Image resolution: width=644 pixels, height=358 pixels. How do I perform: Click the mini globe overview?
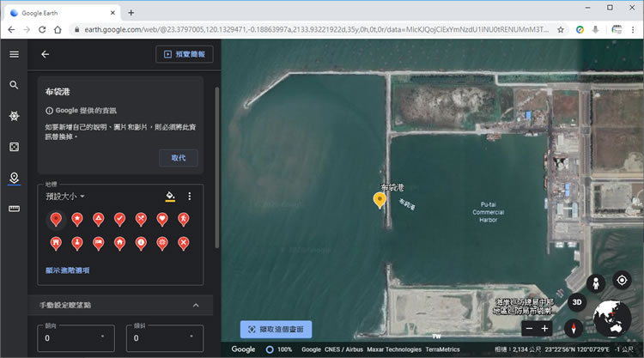[612, 319]
